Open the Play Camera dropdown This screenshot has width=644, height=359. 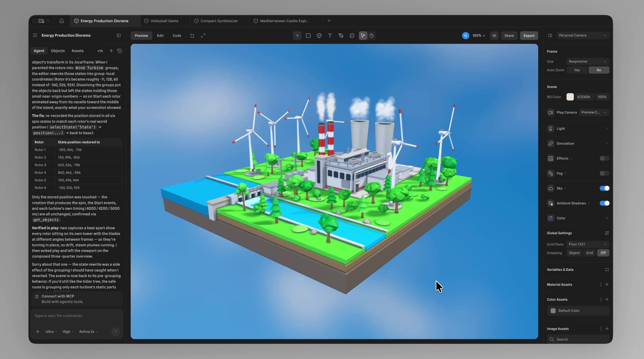(x=594, y=112)
